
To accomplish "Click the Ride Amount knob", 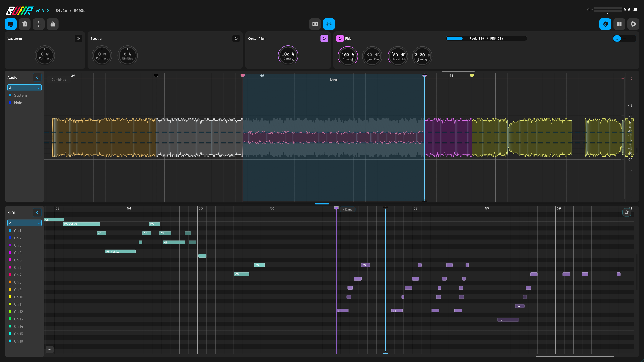I will point(348,56).
